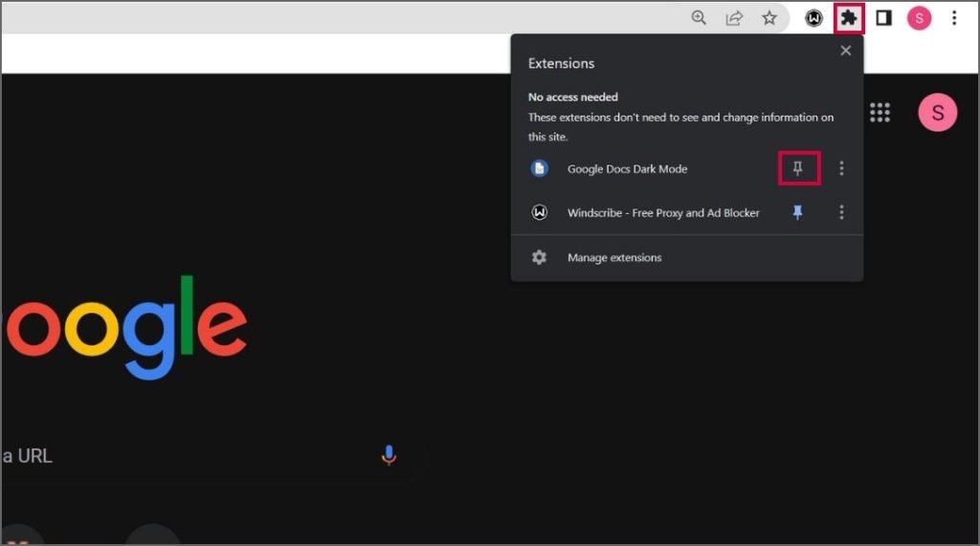The height and width of the screenshot is (546, 980).
Task: Click the share page icon
Action: pos(734,18)
